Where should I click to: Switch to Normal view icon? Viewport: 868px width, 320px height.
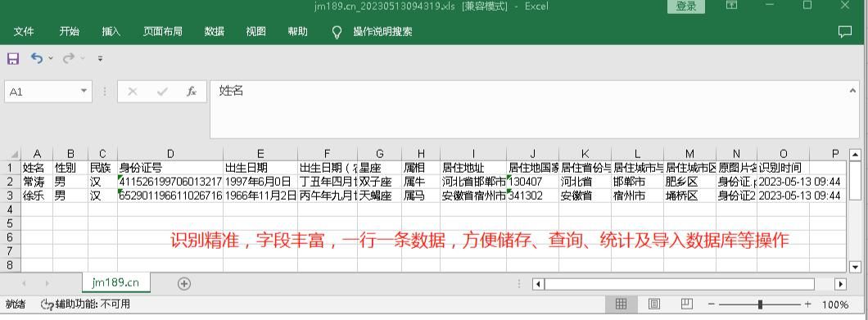(x=621, y=304)
